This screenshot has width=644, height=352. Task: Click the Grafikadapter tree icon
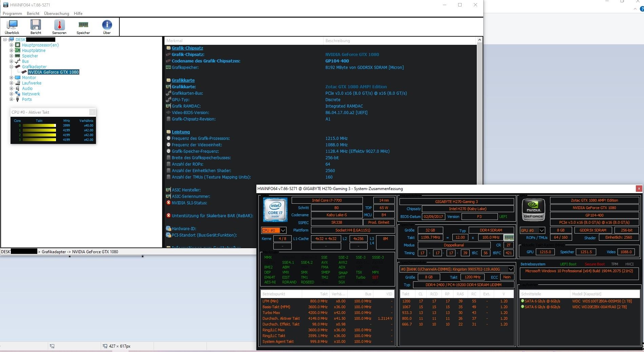[x=18, y=67]
